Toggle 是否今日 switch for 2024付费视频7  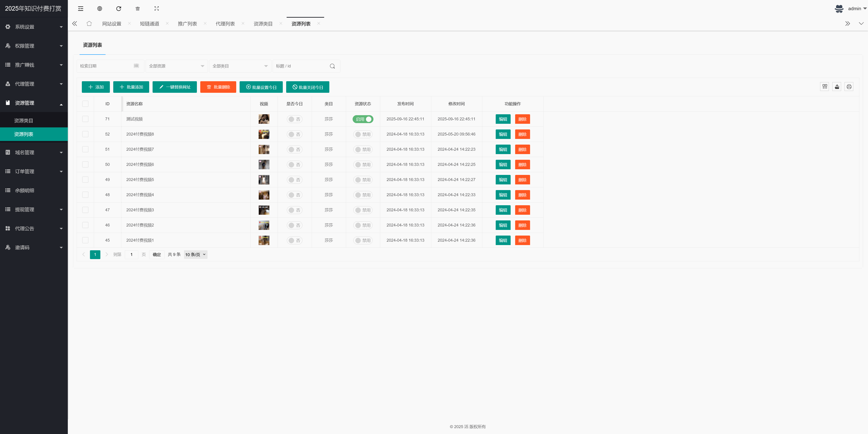click(x=294, y=149)
